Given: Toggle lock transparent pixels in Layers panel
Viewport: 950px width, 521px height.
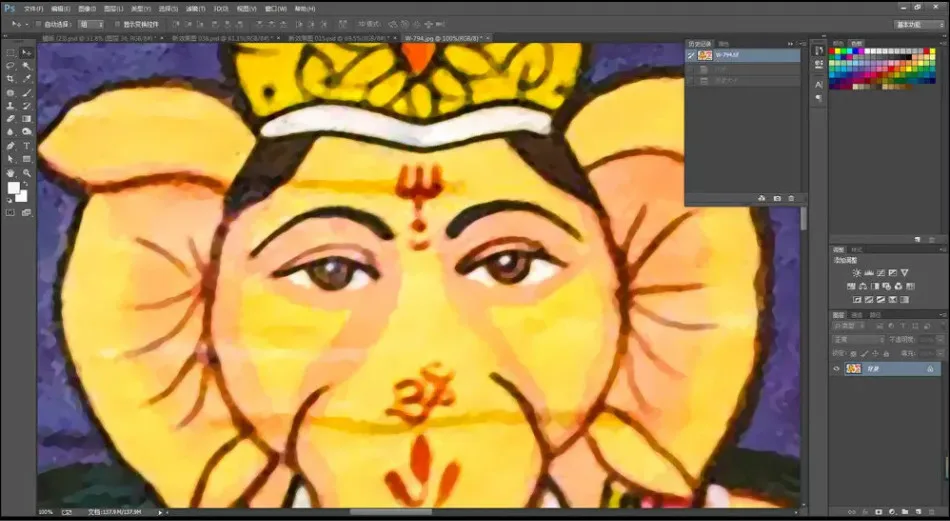Looking at the screenshot, I should click(x=854, y=353).
